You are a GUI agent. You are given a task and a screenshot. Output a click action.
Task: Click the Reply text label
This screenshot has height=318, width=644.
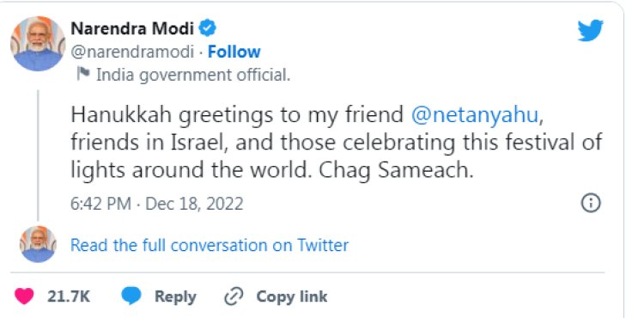[175, 297]
